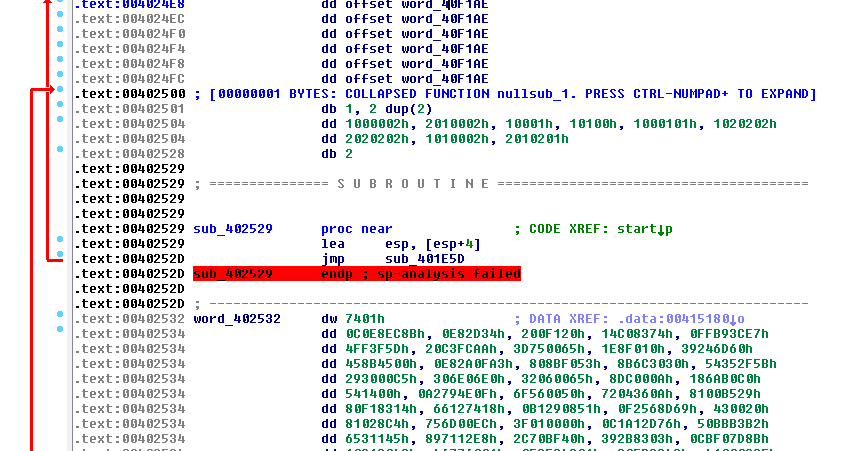The height and width of the screenshot is (451, 843).
Task: Toggle breakpoint dot beside lea esp instruction
Action: [61, 243]
